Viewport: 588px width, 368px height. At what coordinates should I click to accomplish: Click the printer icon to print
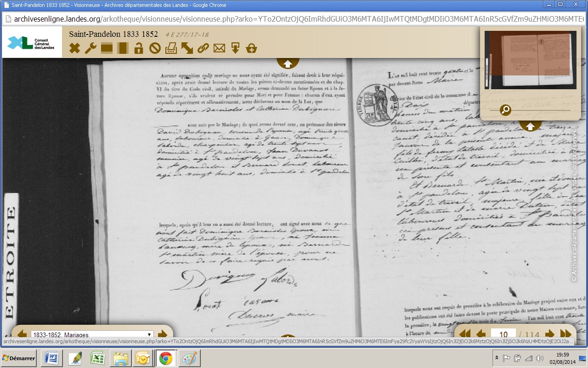[x=171, y=48]
